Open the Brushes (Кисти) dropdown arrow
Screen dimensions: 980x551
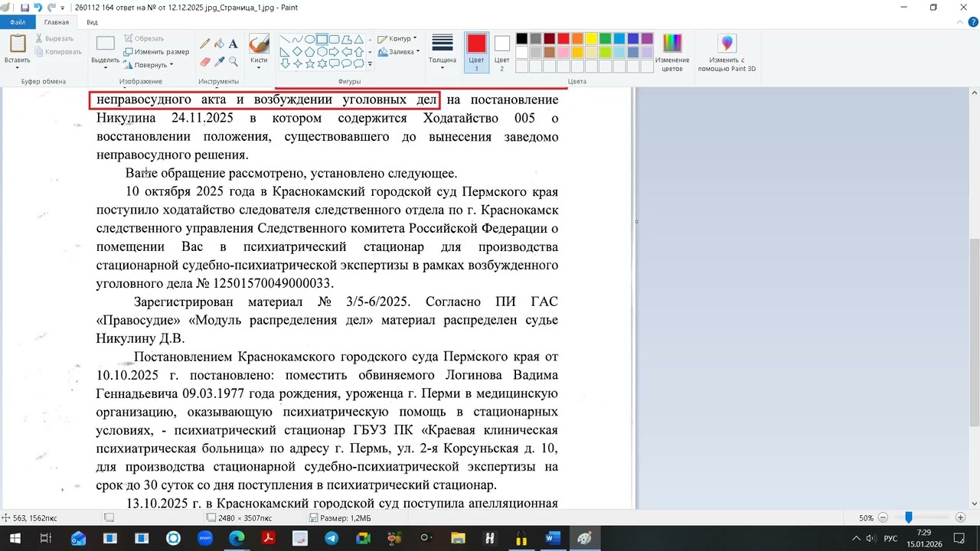259,67
